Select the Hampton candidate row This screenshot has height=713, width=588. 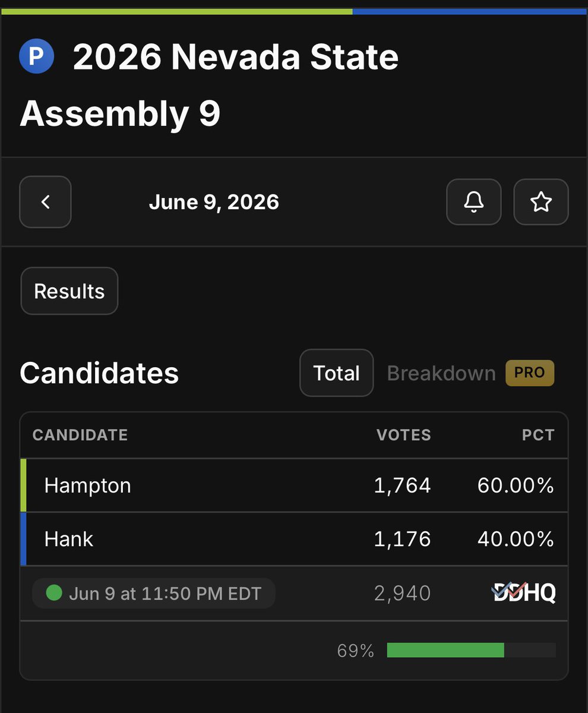pos(294,485)
